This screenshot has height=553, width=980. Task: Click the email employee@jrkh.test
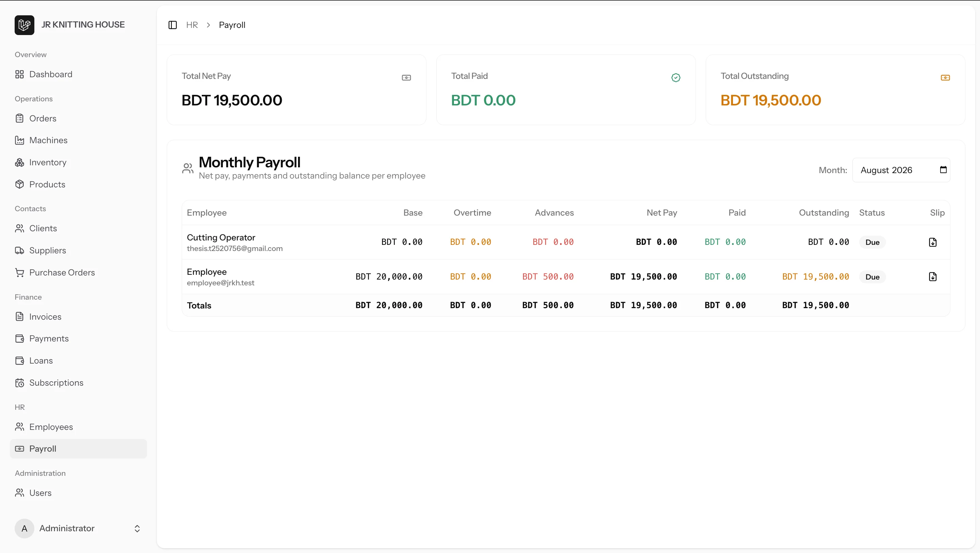220,283
